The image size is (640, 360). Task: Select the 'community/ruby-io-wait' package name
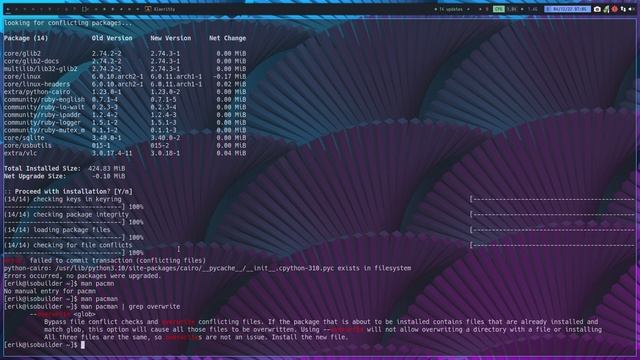(x=44, y=107)
